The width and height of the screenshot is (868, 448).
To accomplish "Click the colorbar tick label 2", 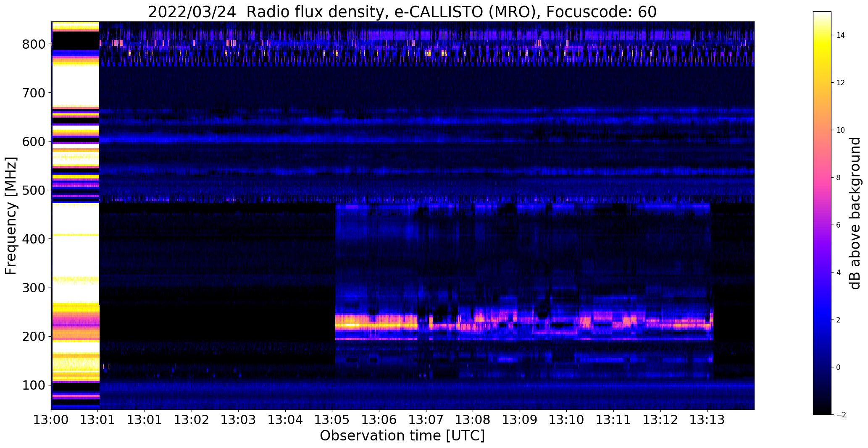I will (x=839, y=320).
